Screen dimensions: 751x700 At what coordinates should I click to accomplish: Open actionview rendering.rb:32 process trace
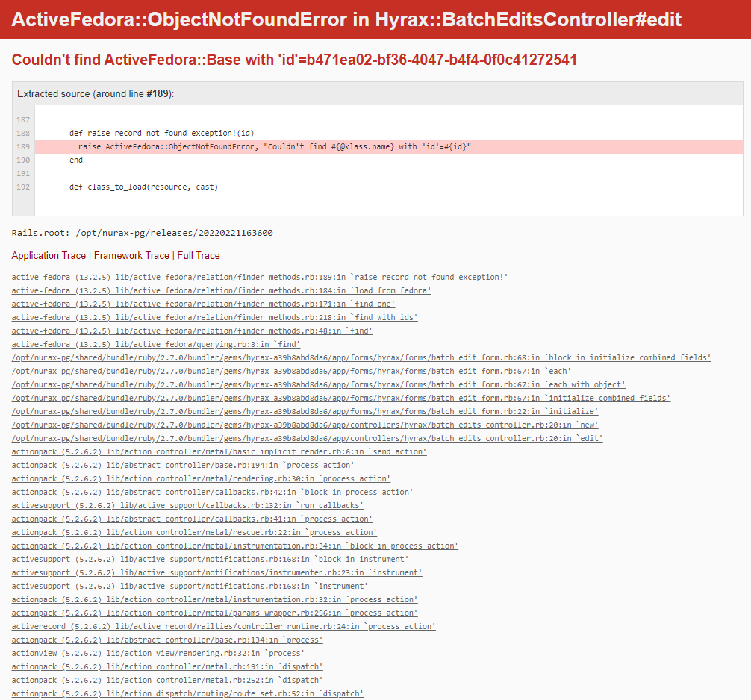pyautogui.click(x=158, y=652)
